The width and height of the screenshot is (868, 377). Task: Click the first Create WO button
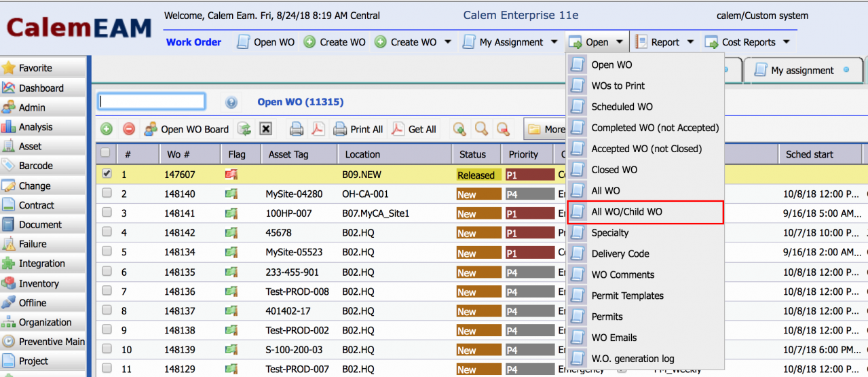coord(334,42)
